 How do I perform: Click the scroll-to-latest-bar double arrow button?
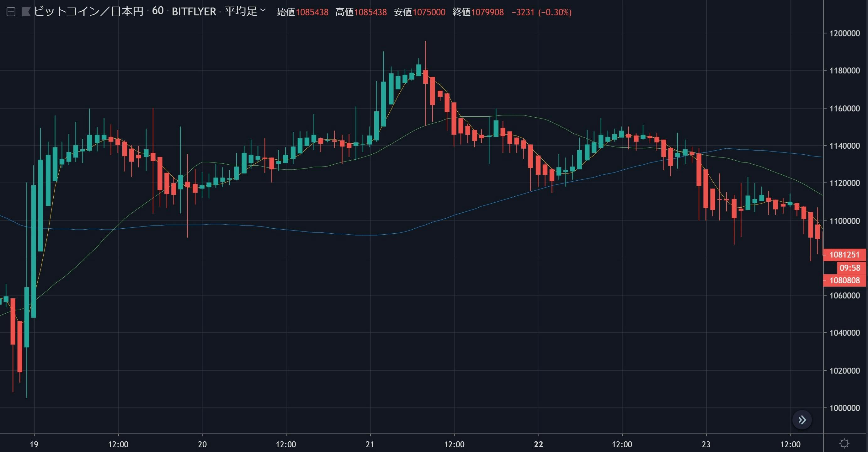click(802, 420)
